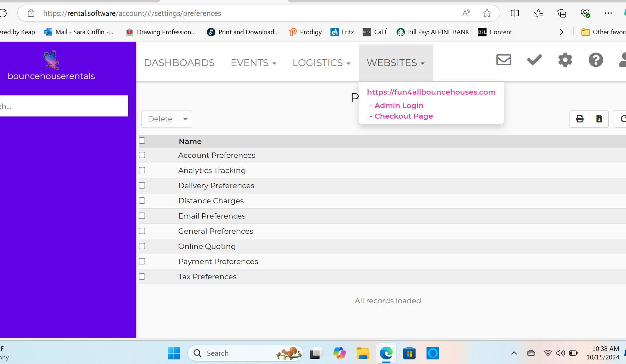Open the settings gear icon
This screenshot has width=626, height=364.
(565, 60)
